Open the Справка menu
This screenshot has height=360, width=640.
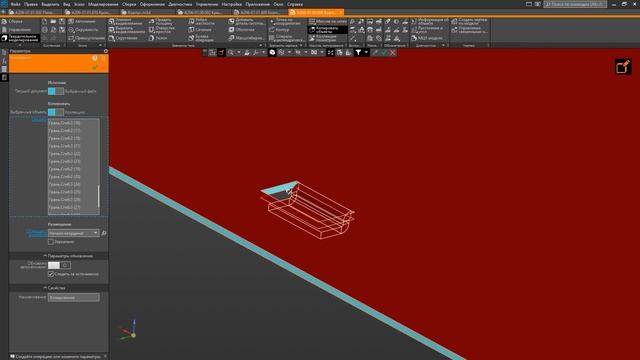click(295, 4)
